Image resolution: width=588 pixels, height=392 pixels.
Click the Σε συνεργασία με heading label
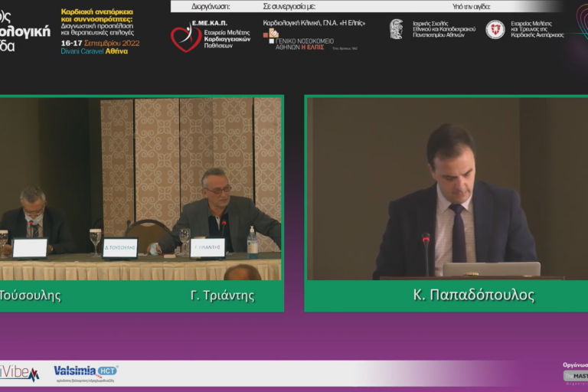(x=289, y=6)
